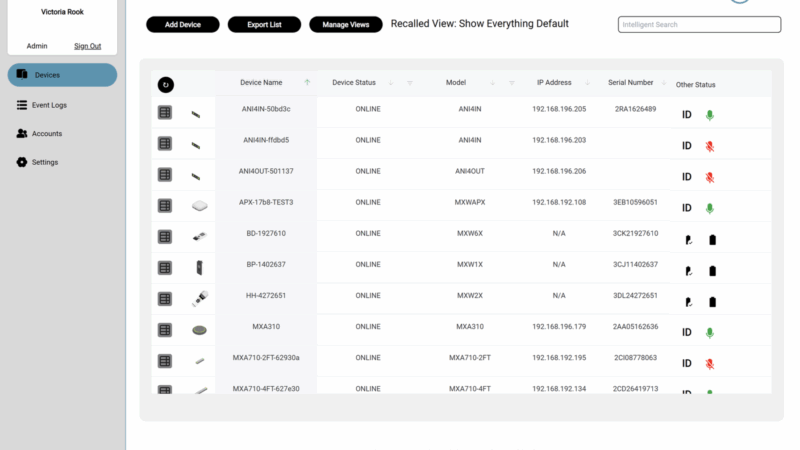The height and width of the screenshot is (450, 800).
Task: Click the handheld microphone icon for HH-4272651
Action: [199, 299]
